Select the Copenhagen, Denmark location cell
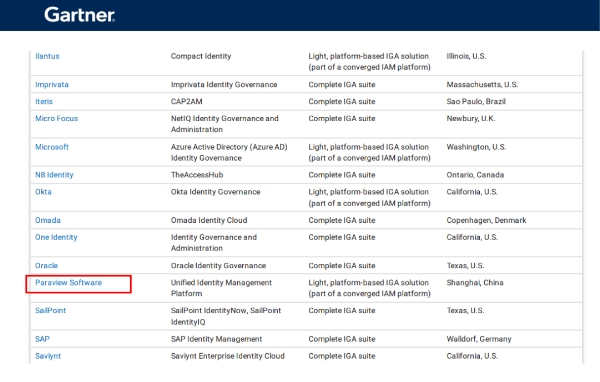This screenshot has height=382, width=600. (486, 220)
